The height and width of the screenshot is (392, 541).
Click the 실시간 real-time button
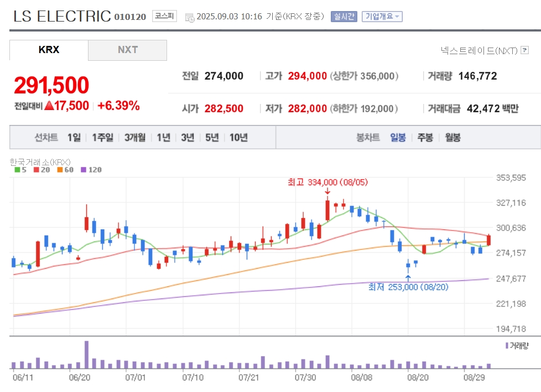pyautogui.click(x=344, y=17)
